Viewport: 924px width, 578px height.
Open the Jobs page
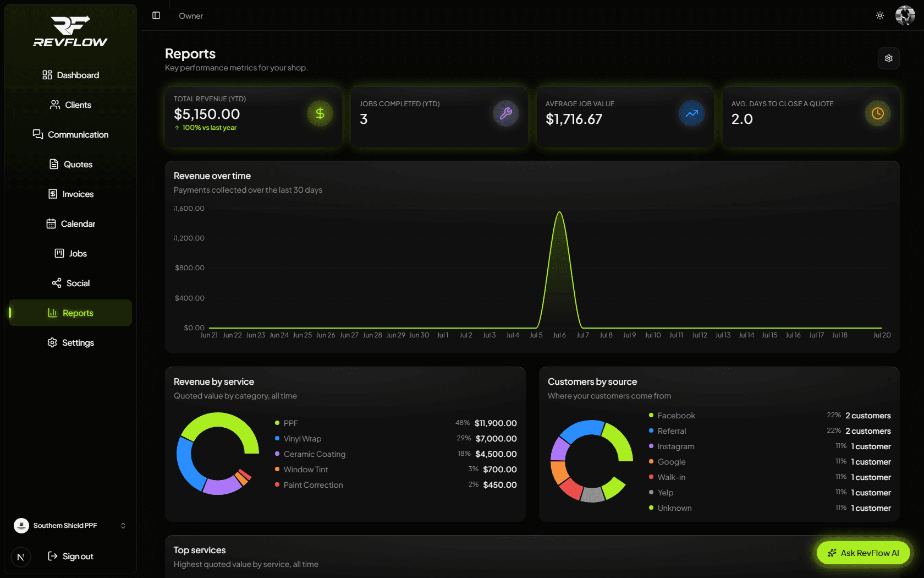70,253
